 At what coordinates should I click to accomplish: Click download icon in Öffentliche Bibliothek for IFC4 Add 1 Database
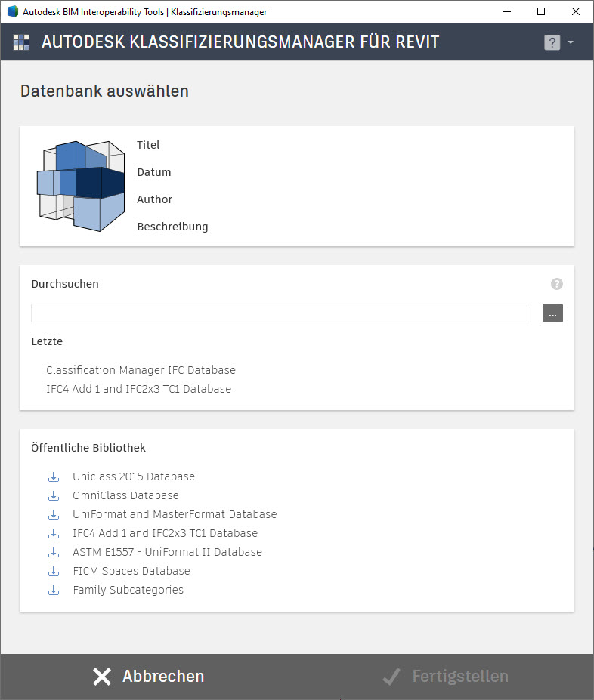tap(54, 533)
